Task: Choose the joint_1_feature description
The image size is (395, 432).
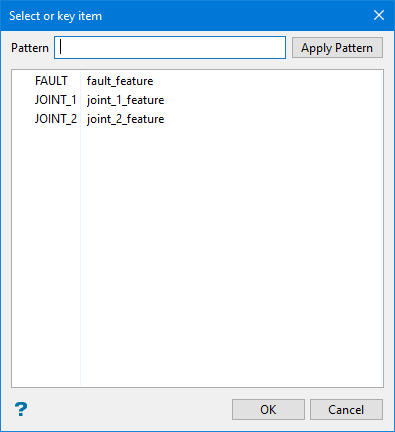Action: 125,100
